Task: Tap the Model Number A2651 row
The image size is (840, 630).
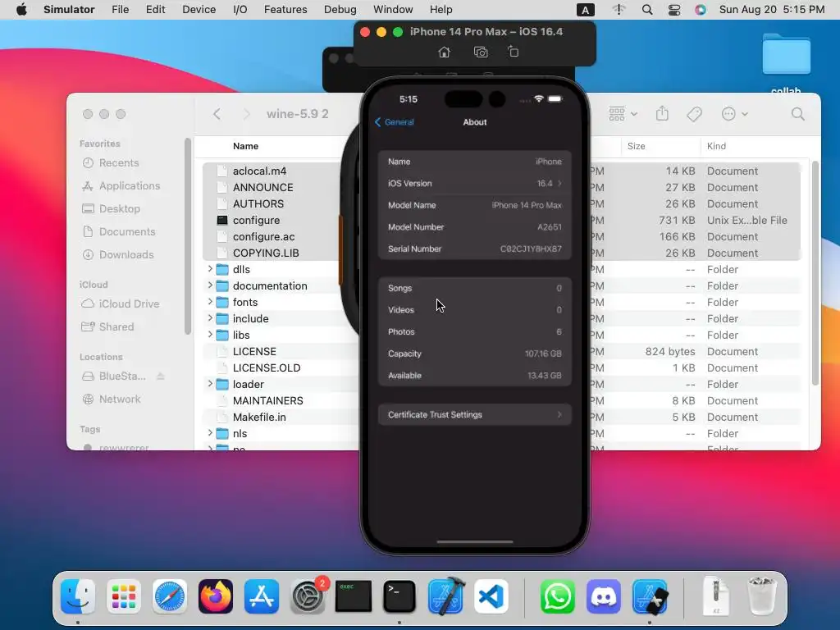Action: pos(475,226)
